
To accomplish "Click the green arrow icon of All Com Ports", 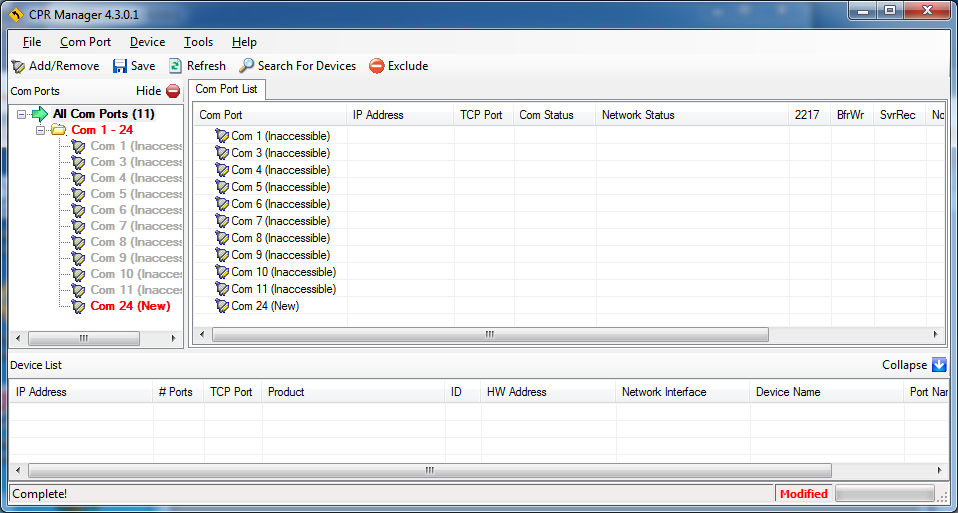I will click(x=40, y=114).
